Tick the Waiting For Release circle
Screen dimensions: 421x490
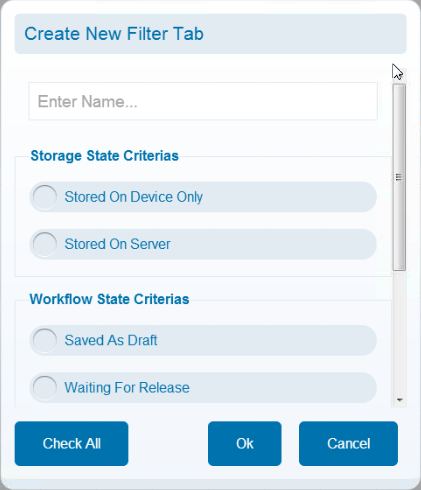click(x=44, y=387)
